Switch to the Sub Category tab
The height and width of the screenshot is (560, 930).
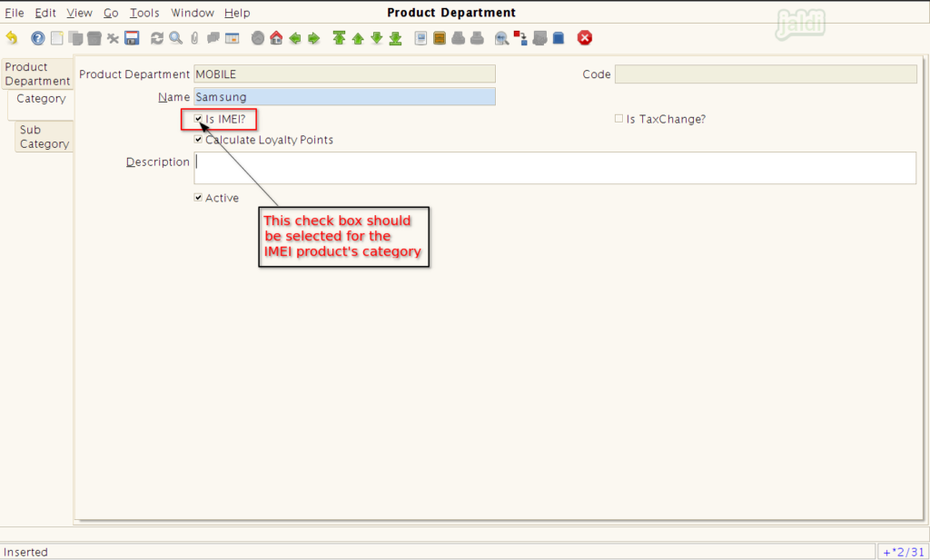(44, 136)
